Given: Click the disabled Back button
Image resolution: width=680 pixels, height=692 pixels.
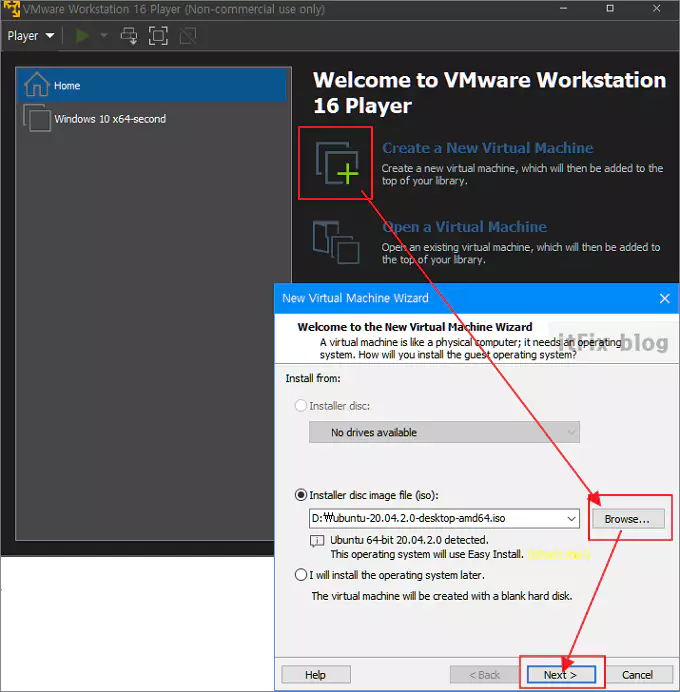Looking at the screenshot, I should click(x=484, y=675).
